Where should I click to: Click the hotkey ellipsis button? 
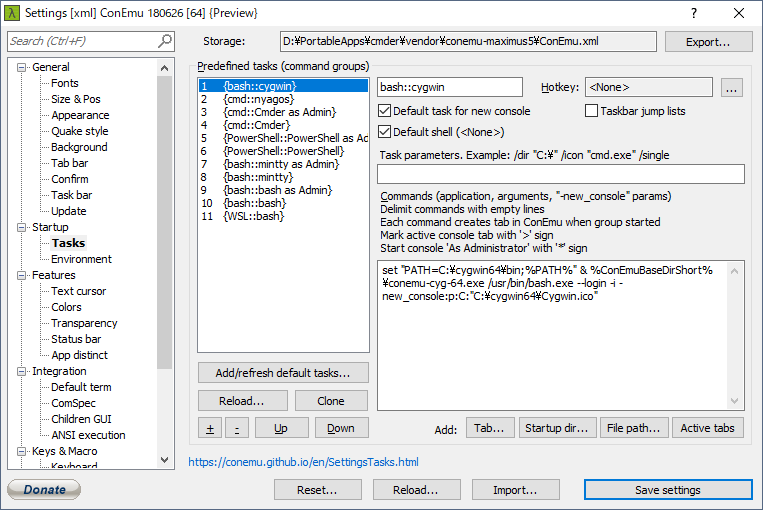pyautogui.click(x=732, y=88)
